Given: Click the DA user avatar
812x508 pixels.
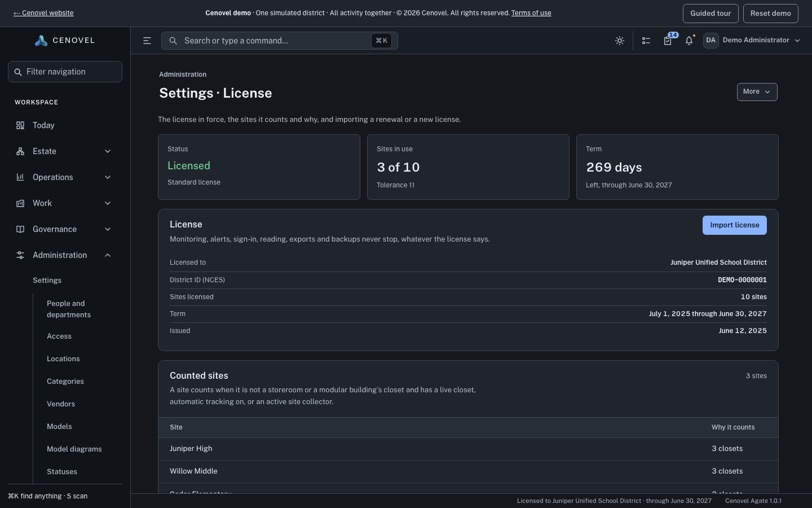Looking at the screenshot, I should 711,41.
